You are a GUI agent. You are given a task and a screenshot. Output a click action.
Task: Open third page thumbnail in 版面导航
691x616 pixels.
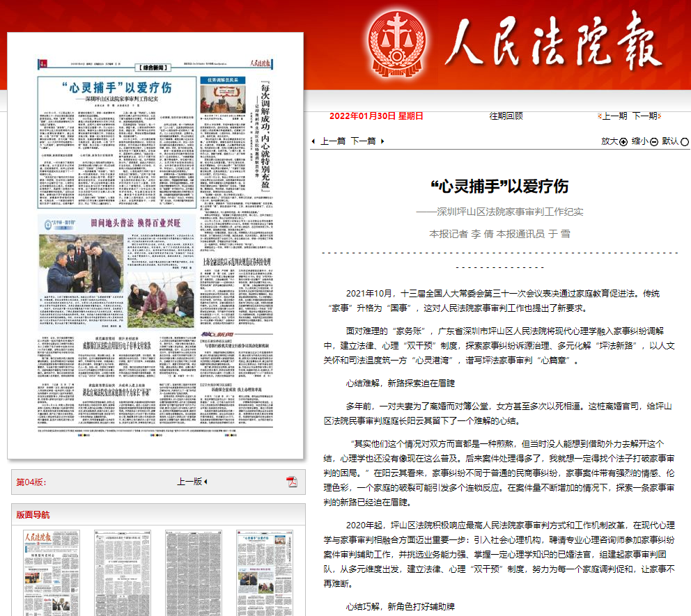(x=194, y=573)
